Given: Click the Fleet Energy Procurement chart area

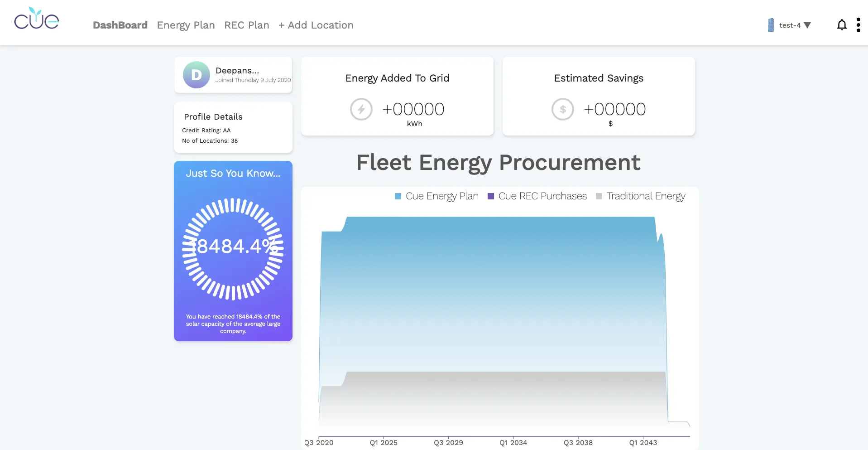Looking at the screenshot, I should 498,317.
